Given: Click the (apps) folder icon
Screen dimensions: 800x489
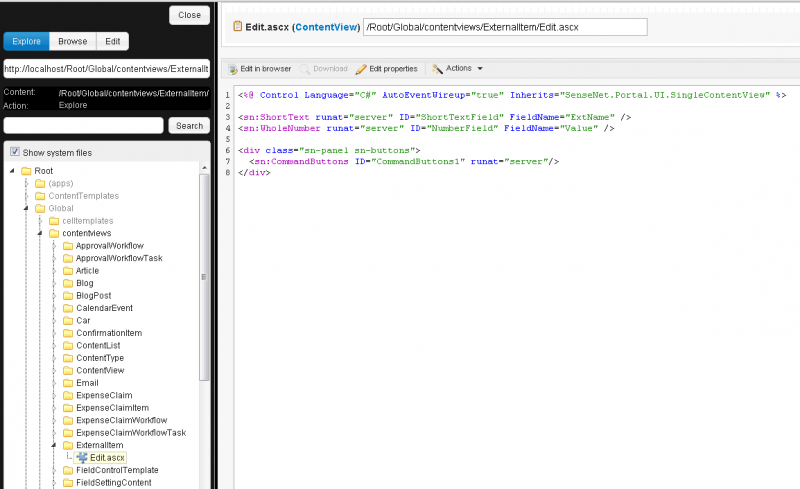Looking at the screenshot, I should coord(40,183).
